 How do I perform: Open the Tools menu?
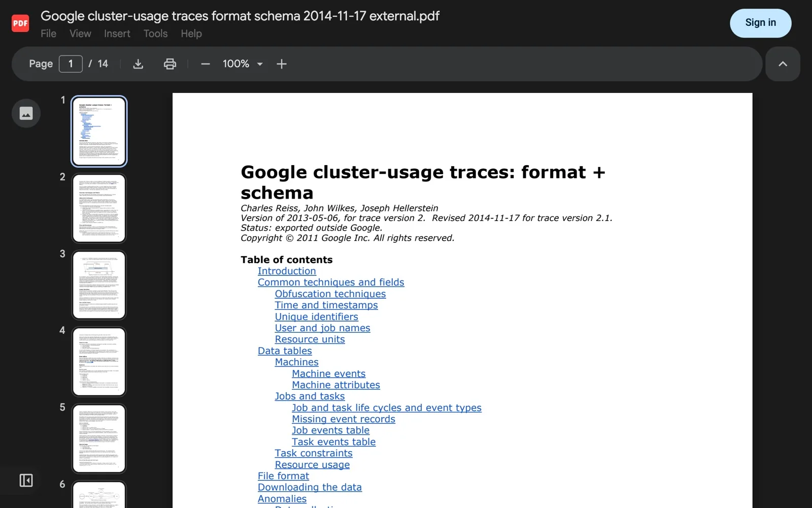click(155, 34)
